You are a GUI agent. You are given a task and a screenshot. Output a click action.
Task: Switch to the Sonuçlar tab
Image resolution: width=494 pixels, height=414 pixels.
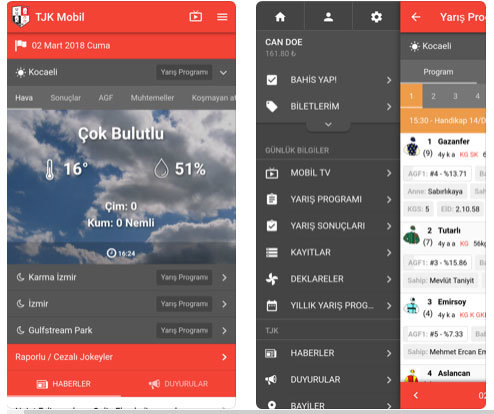point(65,98)
